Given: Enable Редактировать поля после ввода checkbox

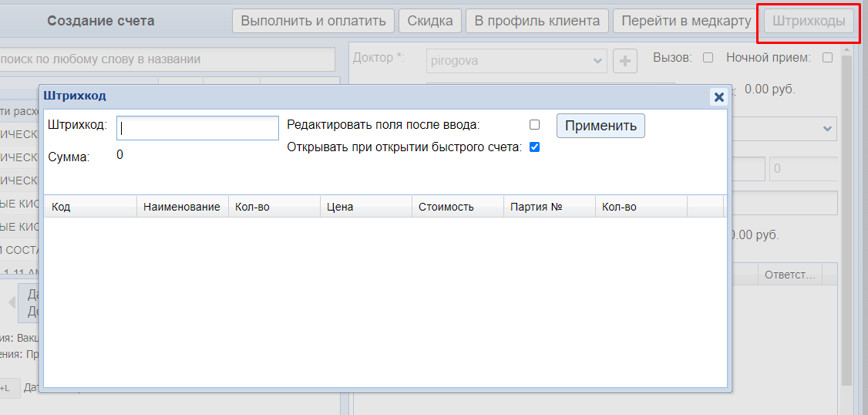Looking at the screenshot, I should (x=534, y=125).
